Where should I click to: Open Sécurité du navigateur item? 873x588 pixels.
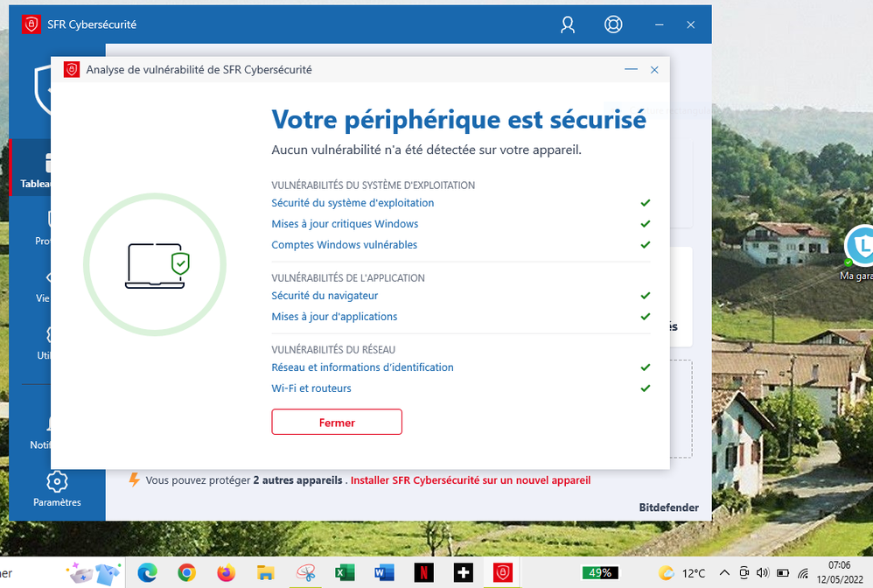coord(325,296)
